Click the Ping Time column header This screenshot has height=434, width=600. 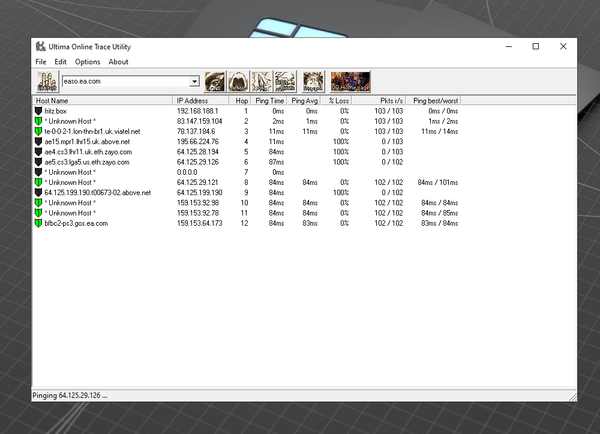[x=269, y=101]
